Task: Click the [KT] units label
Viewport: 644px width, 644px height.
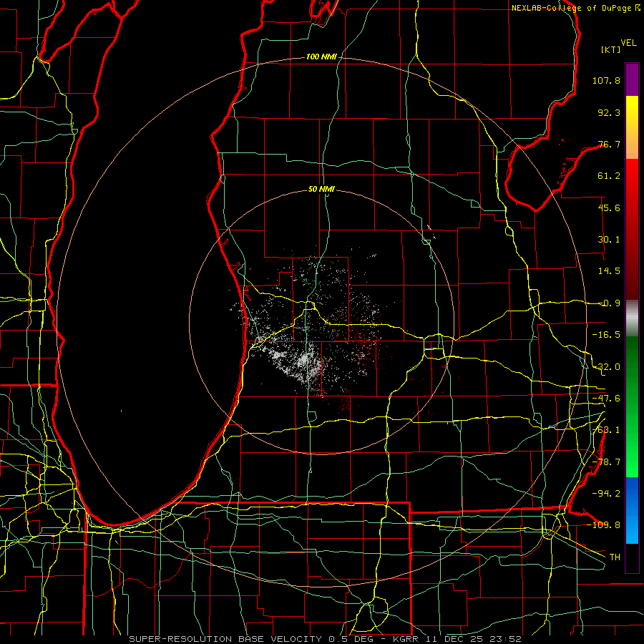Action: (x=611, y=49)
